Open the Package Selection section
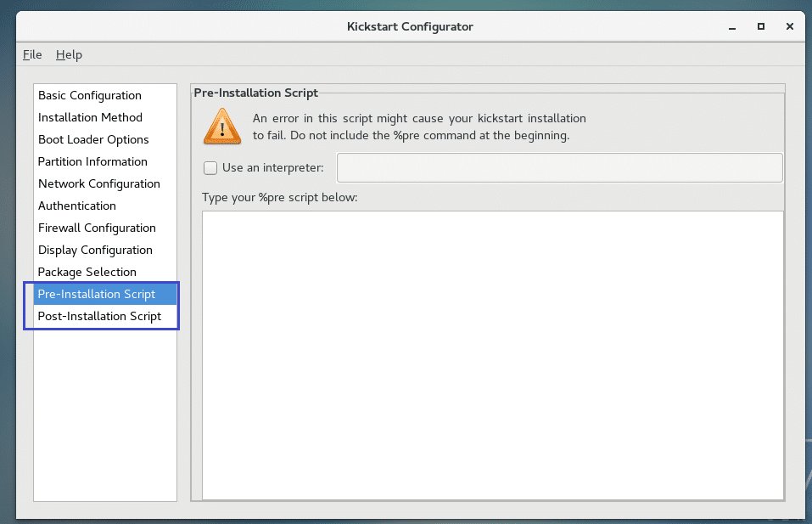 coord(87,272)
